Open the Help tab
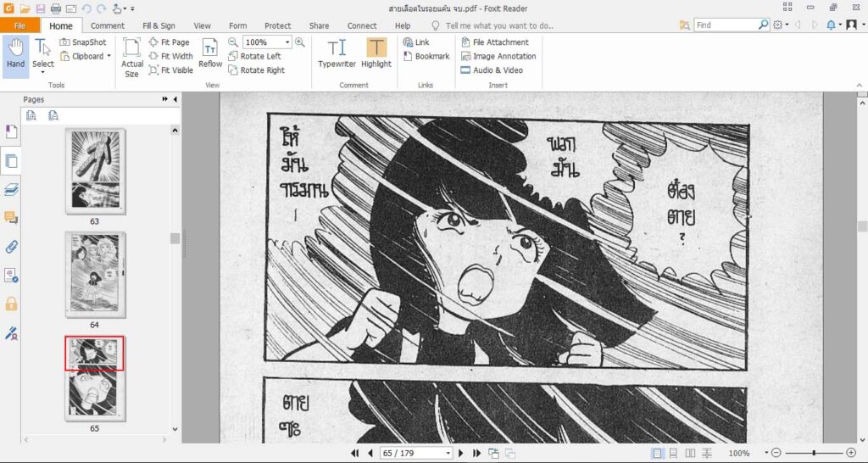Image resolution: width=868 pixels, height=463 pixels. pos(403,25)
